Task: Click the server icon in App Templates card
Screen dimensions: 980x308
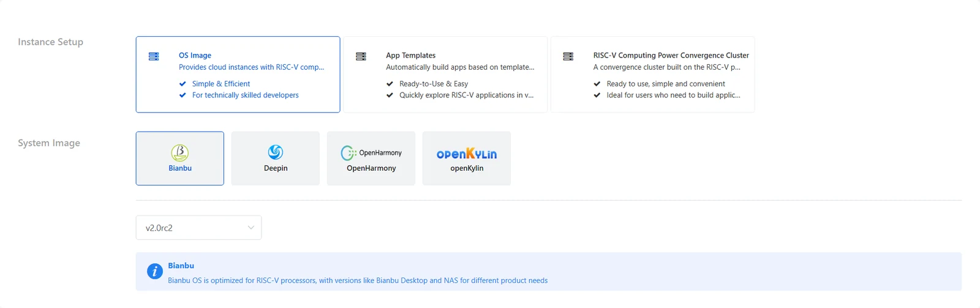Action: (x=361, y=56)
